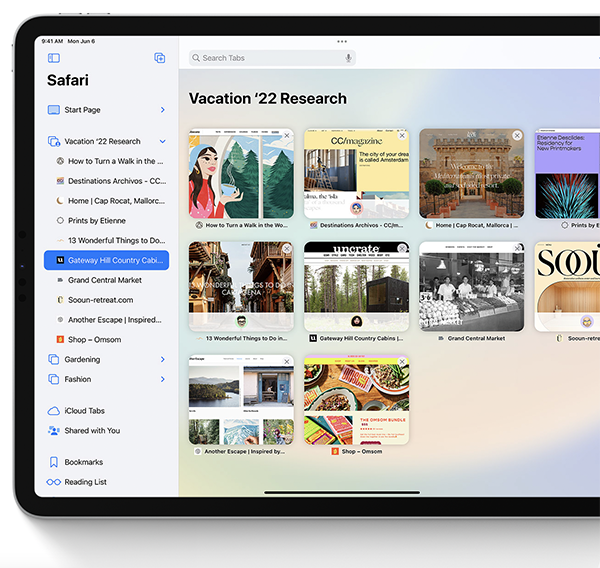
Task: Click the 'Gateway Hill Country Cabins |...' thumbnail title
Action: coord(361,338)
